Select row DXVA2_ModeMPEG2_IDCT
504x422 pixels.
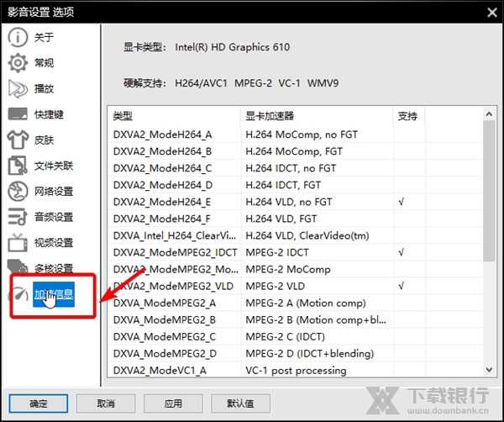[x=295, y=252]
